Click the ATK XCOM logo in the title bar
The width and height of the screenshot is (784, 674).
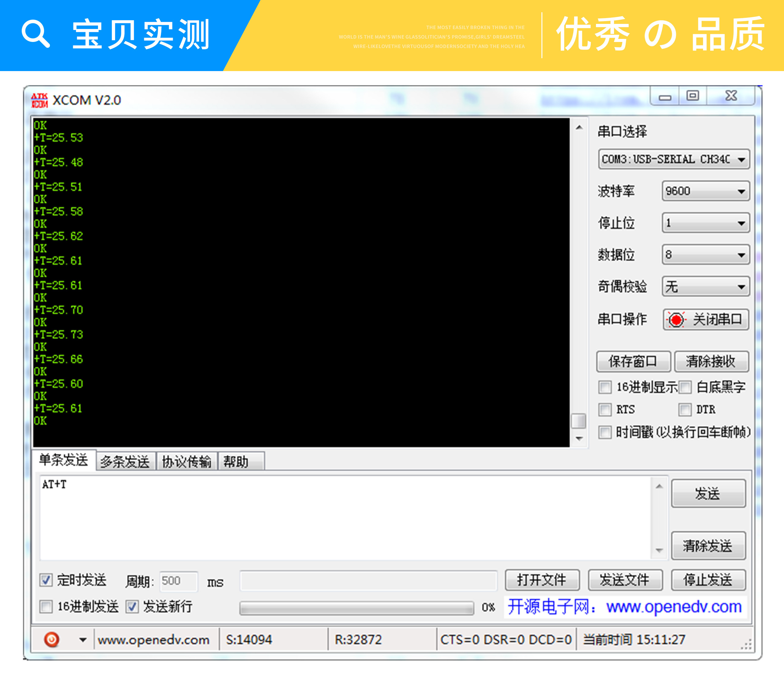(39, 100)
